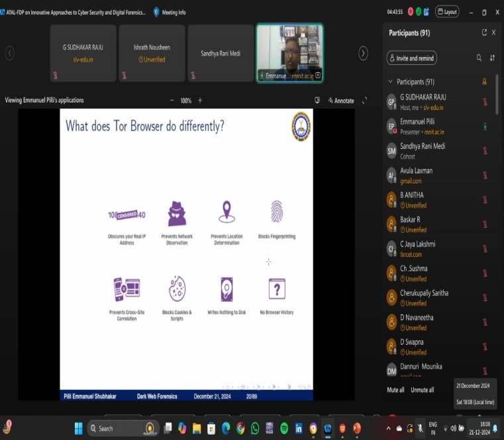Click ENG IN language indicator
The width and height of the screenshot is (504, 440).
[433, 429]
